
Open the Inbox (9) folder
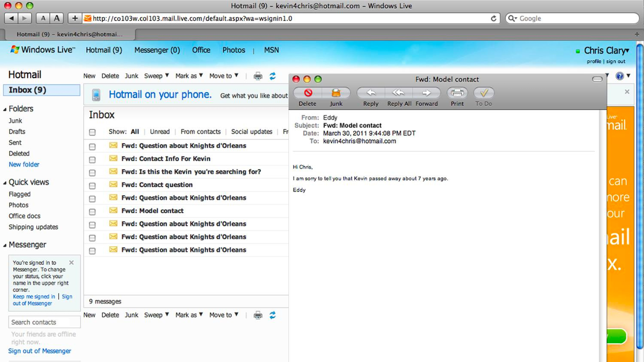pos(42,90)
